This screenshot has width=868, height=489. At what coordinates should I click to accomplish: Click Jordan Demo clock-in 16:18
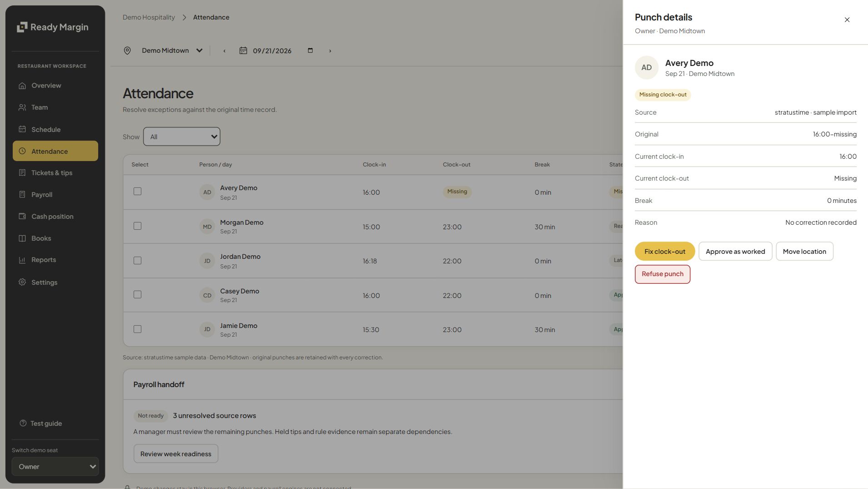(370, 261)
